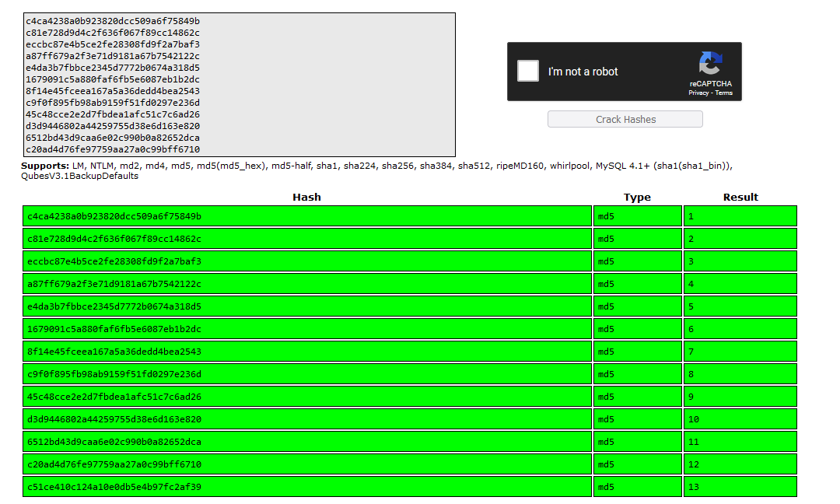Click the md5 type cell for result 7
This screenshot has width=840, height=504.
(x=638, y=352)
